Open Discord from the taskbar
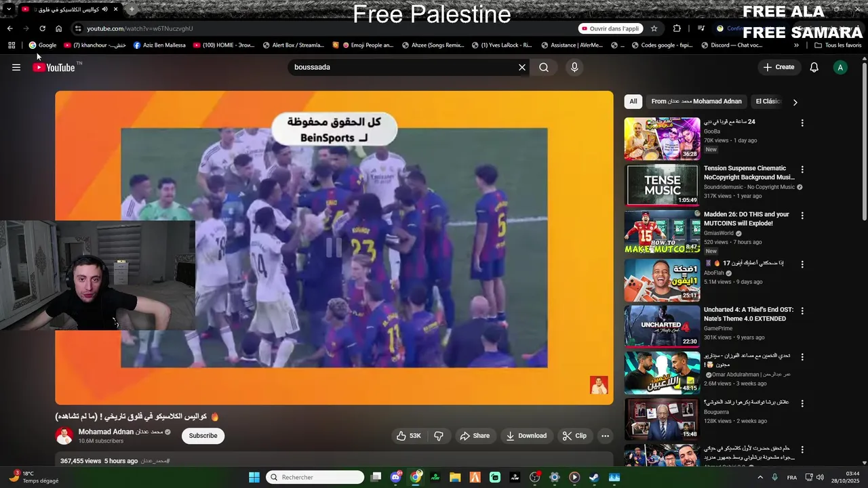Viewport: 868px width, 488px height. [395, 477]
